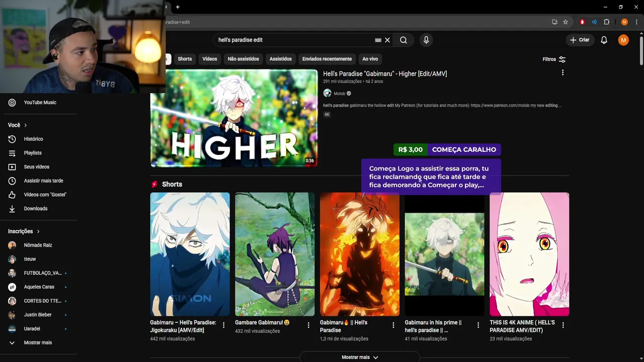Expand Mostrar mais in subscriptions list
The image size is (644, 362).
click(39, 343)
